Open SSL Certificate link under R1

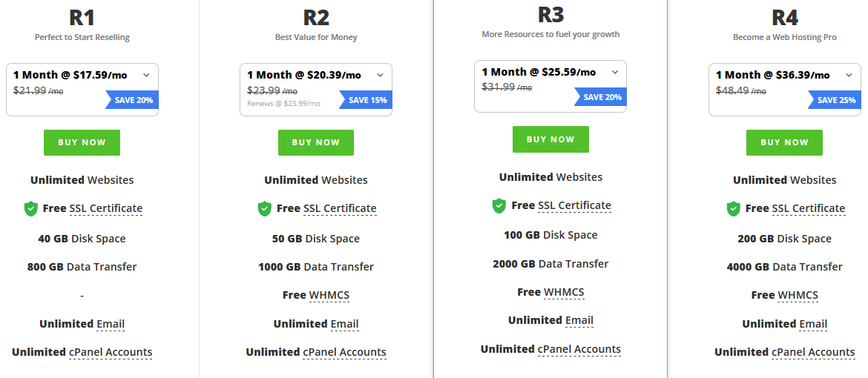tap(106, 209)
